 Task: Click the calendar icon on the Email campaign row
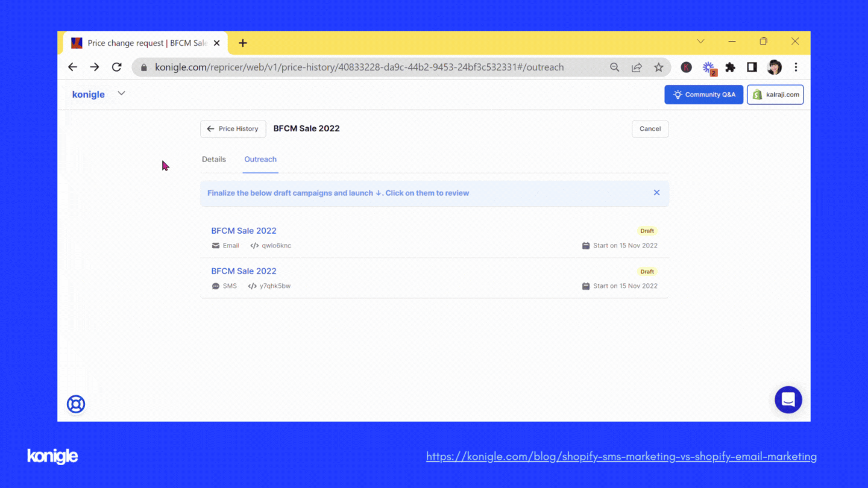tap(586, 246)
